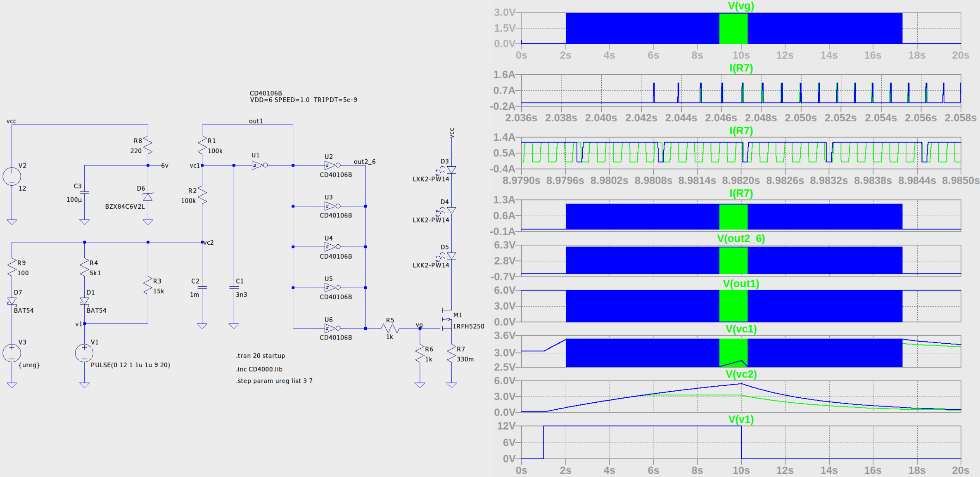980x477 pixels.
Task: Click the D6 BZX84C6V2L zener diode symbol
Action: 148,196
